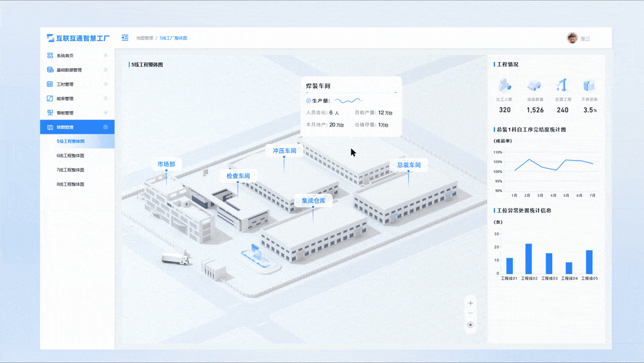Open 7线工程整体图 submenu item

(77, 170)
